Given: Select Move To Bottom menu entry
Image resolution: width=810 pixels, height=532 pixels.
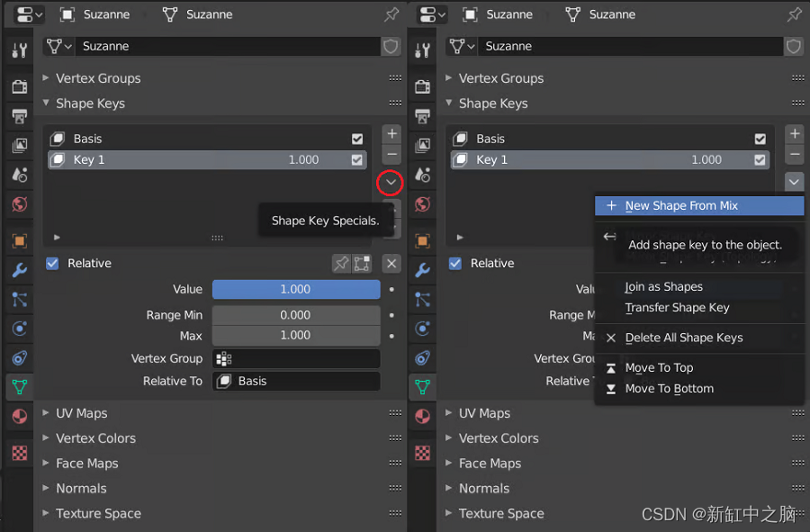Looking at the screenshot, I should coord(699,388).
